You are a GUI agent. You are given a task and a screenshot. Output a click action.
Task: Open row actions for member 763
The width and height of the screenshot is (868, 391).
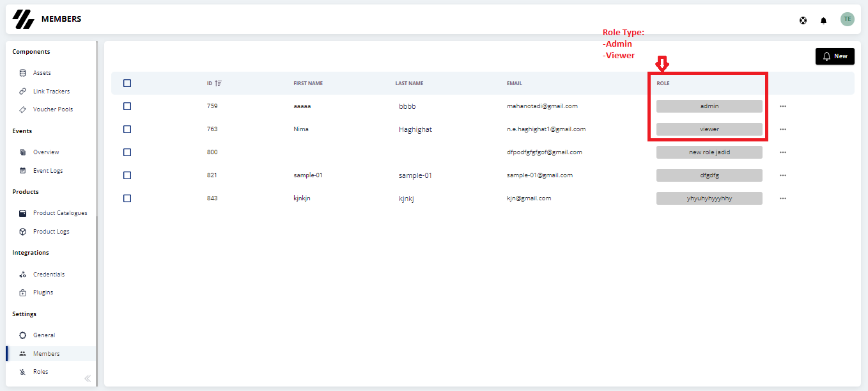click(x=783, y=129)
